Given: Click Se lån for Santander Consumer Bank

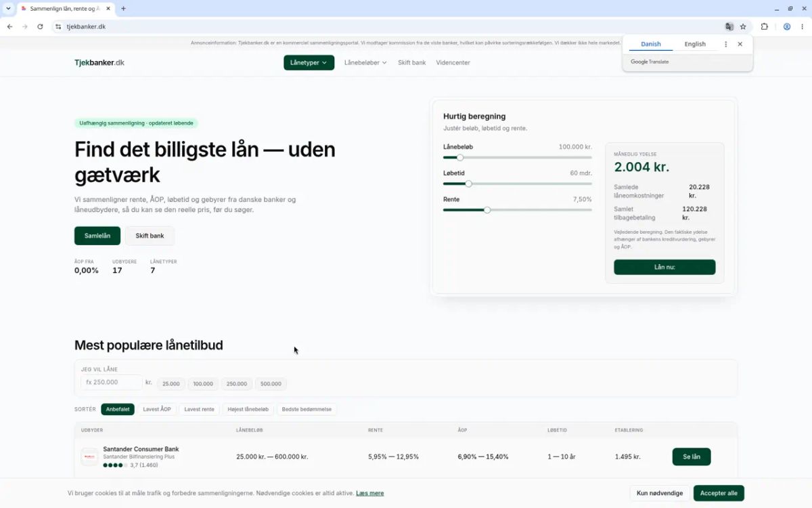Looking at the screenshot, I should point(692,457).
